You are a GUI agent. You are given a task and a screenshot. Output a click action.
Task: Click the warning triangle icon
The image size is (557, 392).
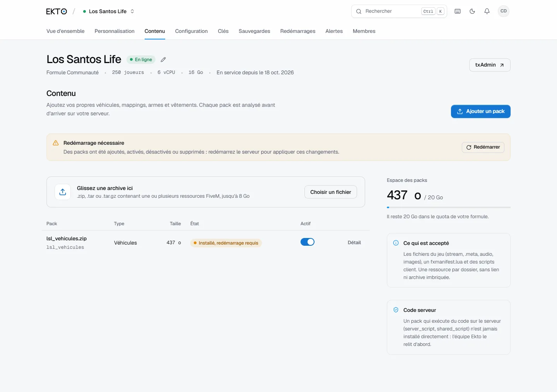56,143
